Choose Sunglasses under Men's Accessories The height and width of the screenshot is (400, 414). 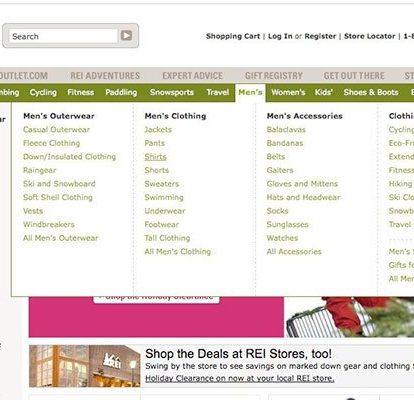287,224
